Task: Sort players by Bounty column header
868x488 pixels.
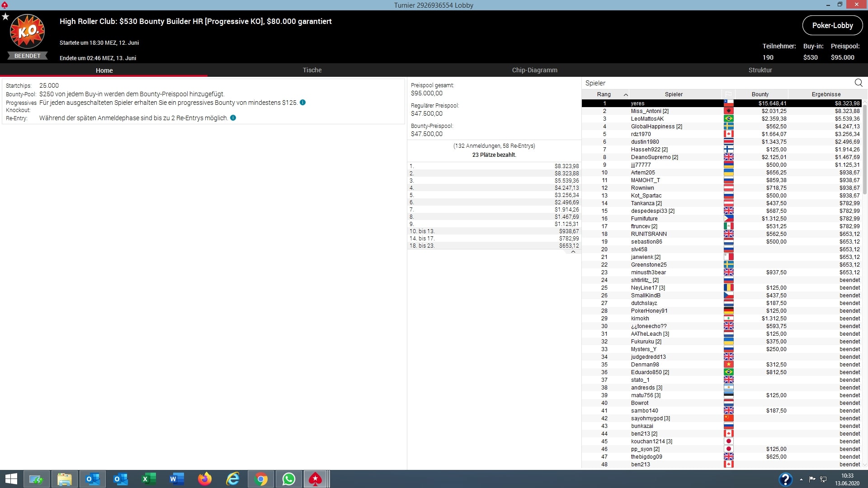Action: (760, 94)
